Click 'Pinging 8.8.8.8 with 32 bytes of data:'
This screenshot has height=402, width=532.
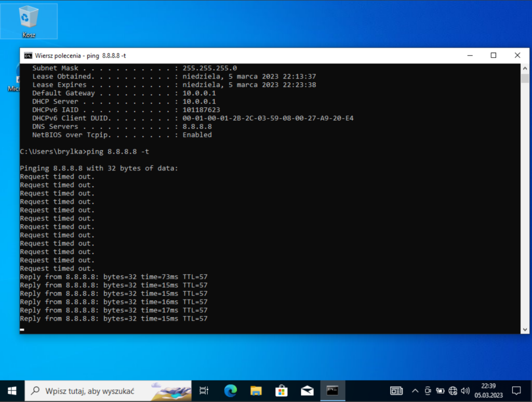point(99,168)
